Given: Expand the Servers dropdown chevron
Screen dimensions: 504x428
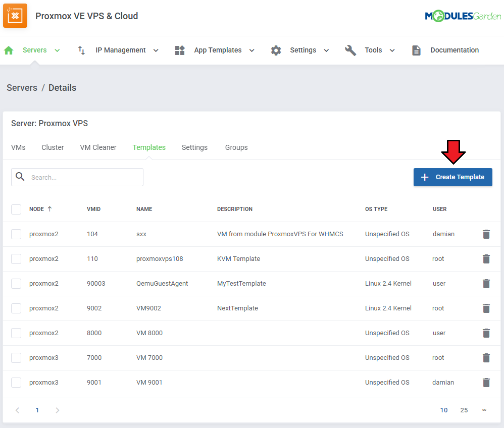Looking at the screenshot, I should [x=57, y=50].
